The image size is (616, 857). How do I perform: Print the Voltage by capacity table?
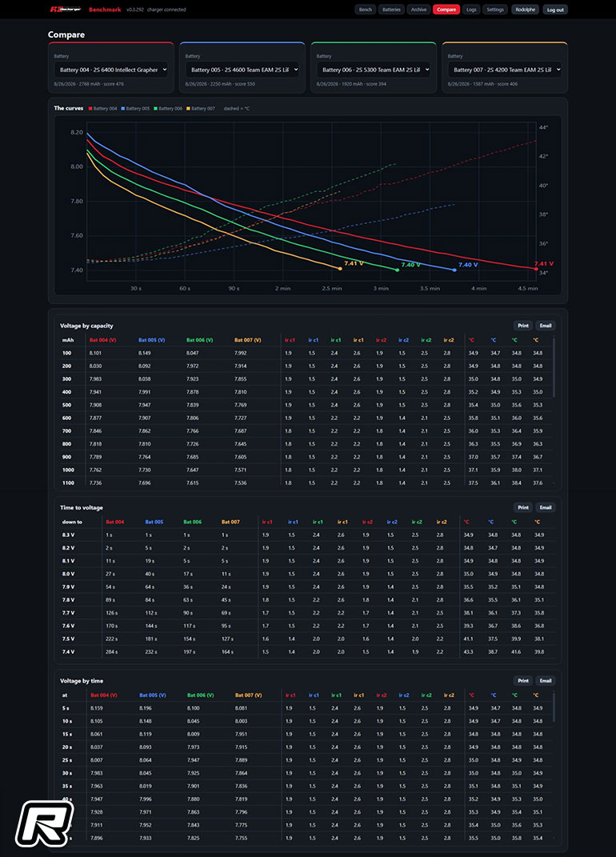click(x=523, y=326)
